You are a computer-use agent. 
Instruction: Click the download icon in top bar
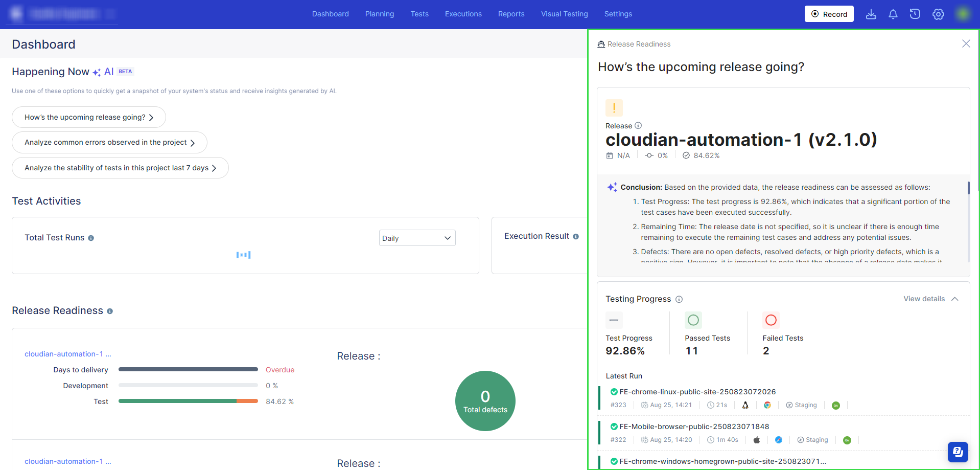point(871,14)
